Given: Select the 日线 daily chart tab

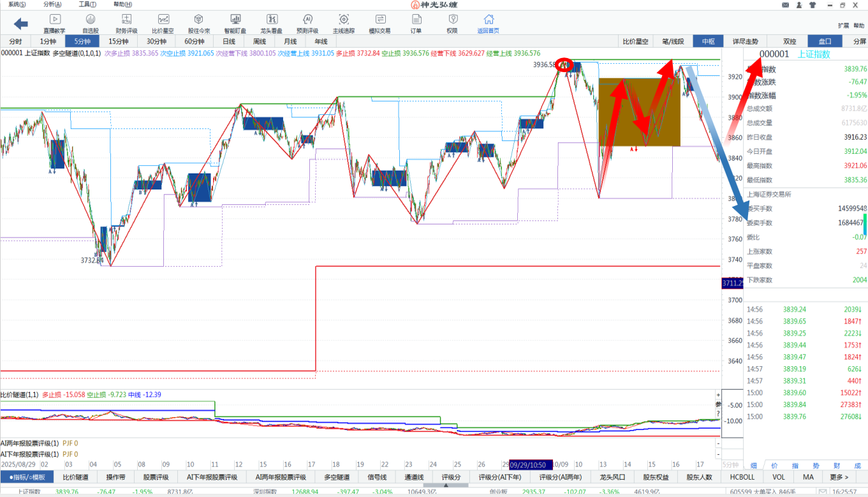Looking at the screenshot, I should pyautogui.click(x=228, y=41).
